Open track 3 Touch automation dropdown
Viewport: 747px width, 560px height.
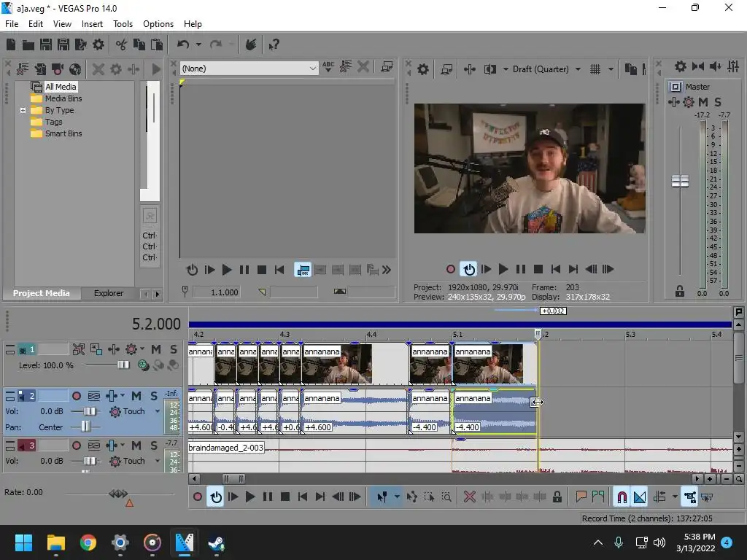pyautogui.click(x=158, y=461)
